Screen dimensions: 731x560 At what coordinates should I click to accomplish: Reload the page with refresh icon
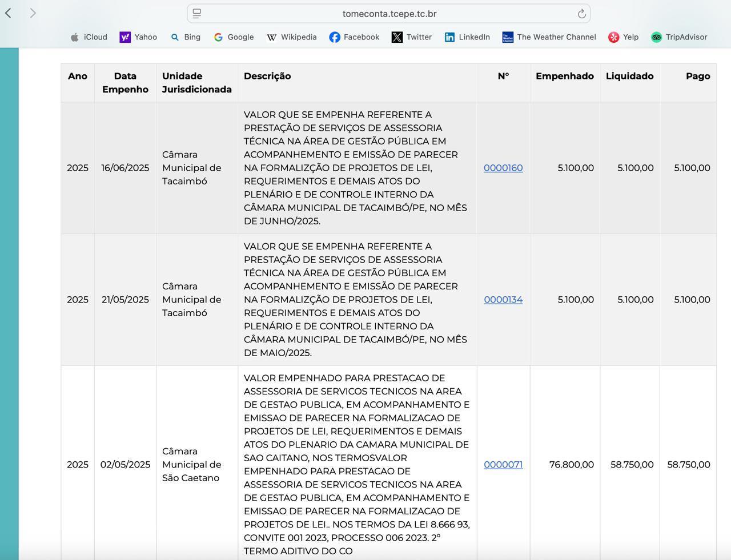click(581, 14)
